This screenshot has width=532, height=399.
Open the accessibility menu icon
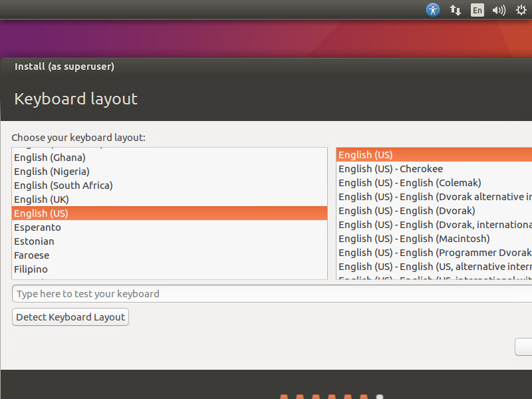click(433, 10)
